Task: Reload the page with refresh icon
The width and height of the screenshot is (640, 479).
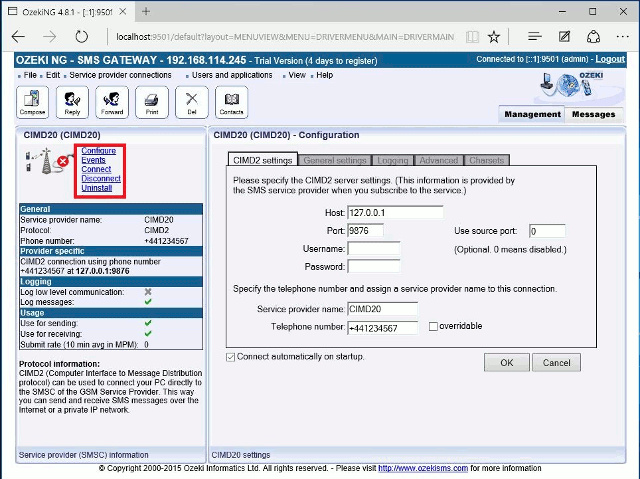Action: pyautogui.click(x=82, y=37)
